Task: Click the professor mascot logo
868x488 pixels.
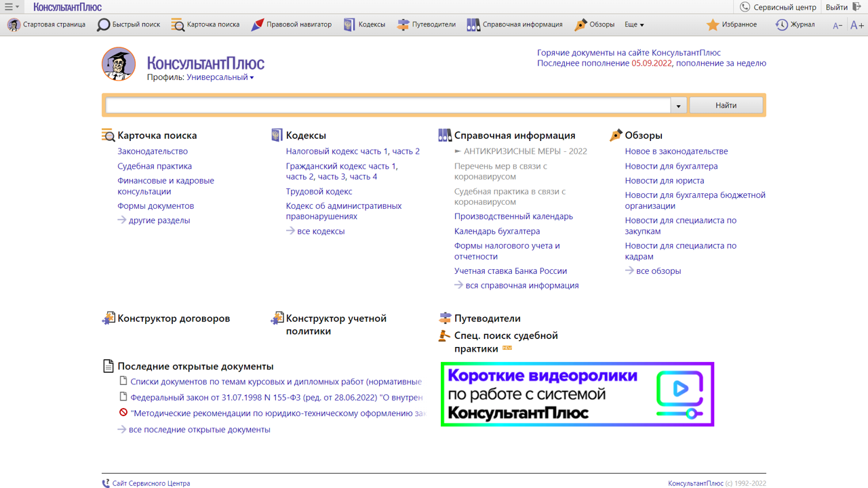Action: click(119, 64)
